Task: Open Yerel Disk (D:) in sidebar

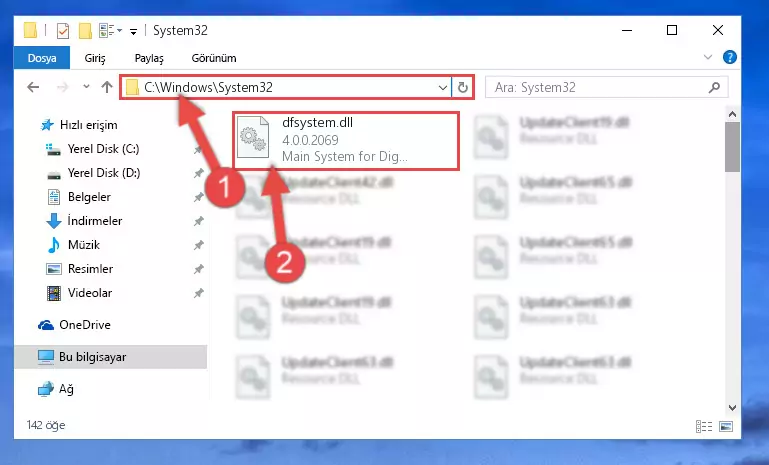Action: coord(104,173)
